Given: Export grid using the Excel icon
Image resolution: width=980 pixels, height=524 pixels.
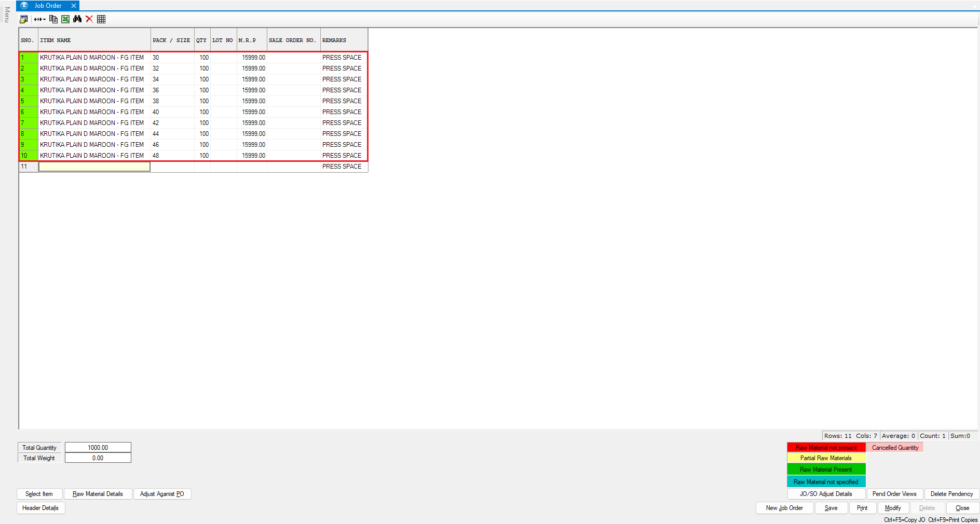Looking at the screenshot, I should point(65,19).
